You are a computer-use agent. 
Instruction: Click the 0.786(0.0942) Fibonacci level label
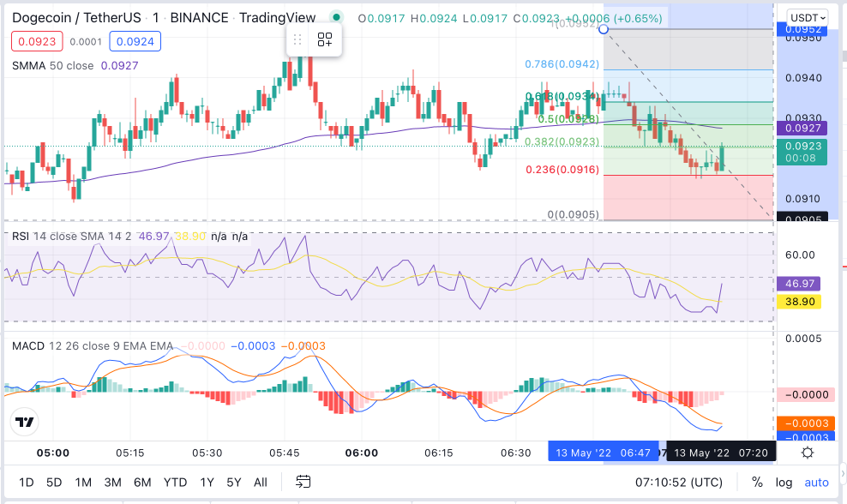(562, 64)
